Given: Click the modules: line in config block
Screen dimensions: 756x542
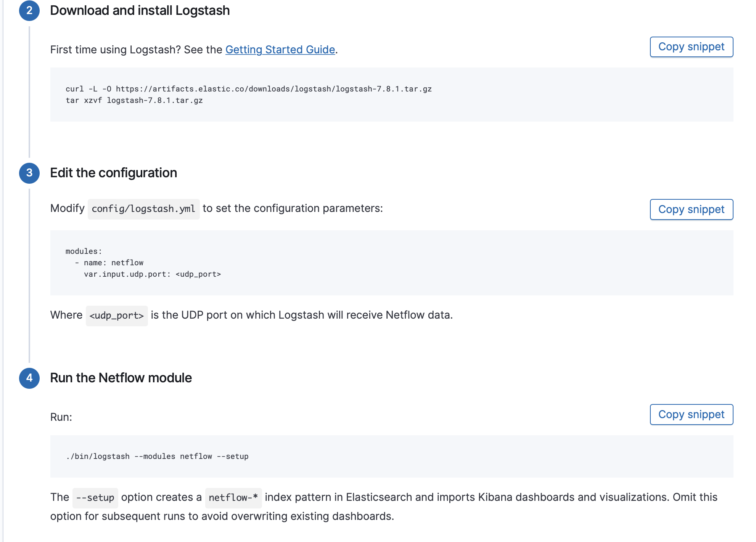Looking at the screenshot, I should [84, 251].
